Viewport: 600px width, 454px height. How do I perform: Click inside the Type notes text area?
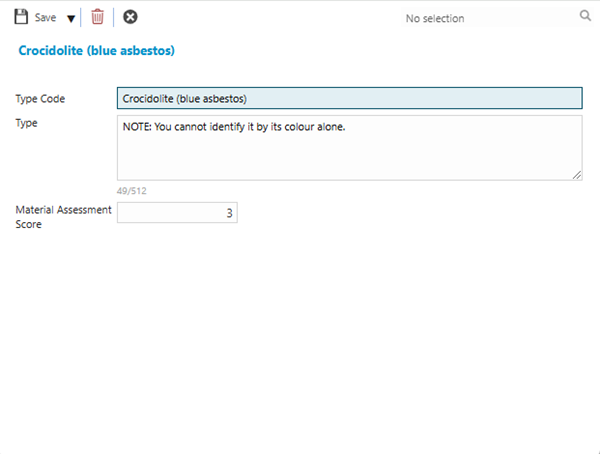click(348, 155)
